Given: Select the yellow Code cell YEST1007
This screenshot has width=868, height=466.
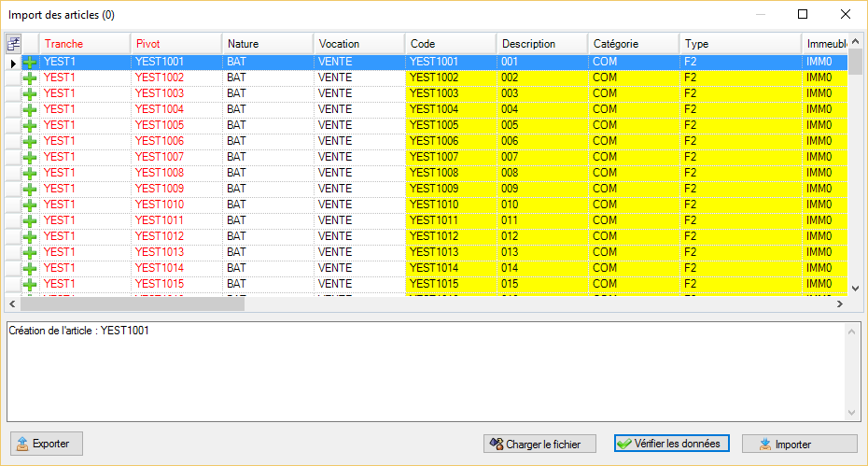Looking at the screenshot, I should click(451, 157).
